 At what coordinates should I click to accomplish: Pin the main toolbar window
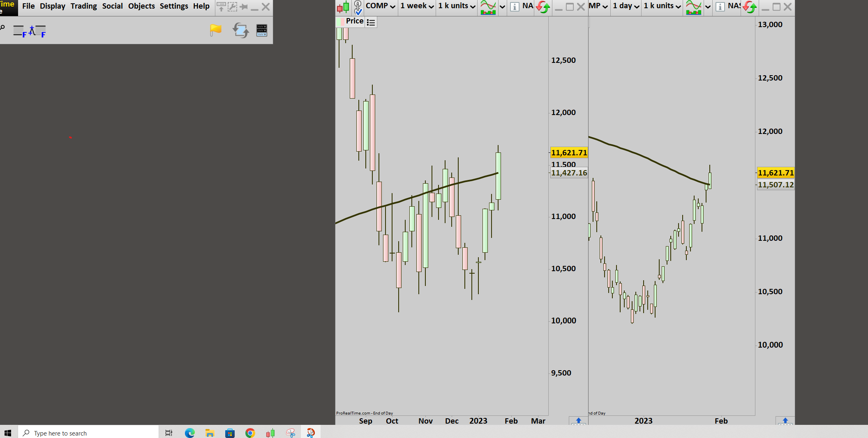pyautogui.click(x=244, y=7)
